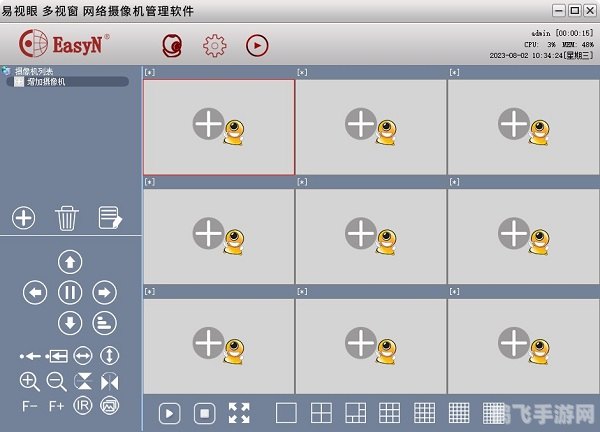The width and height of the screenshot is (600, 432).
Task: Stop all video with bottom stop button
Action: [x=204, y=412]
